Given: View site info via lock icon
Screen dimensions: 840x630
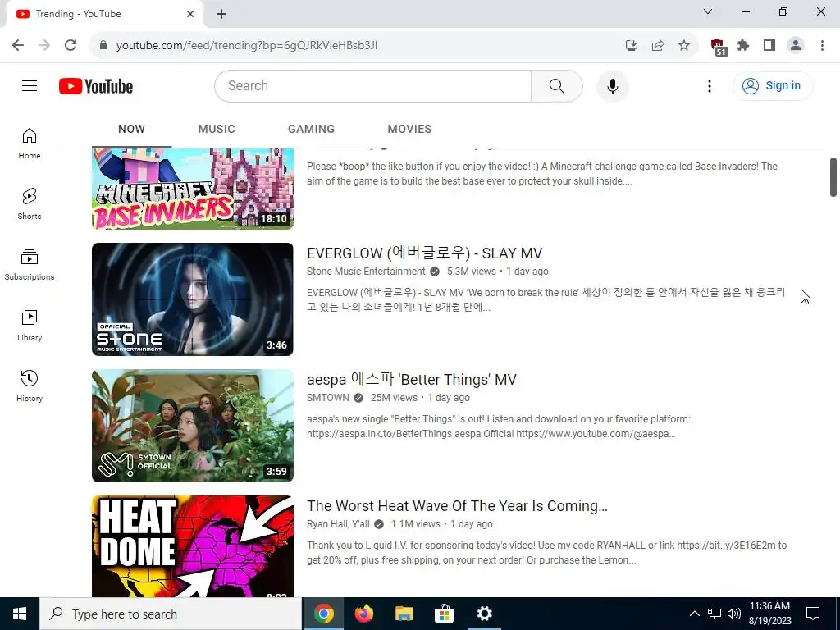Looking at the screenshot, I should pyautogui.click(x=103, y=45).
